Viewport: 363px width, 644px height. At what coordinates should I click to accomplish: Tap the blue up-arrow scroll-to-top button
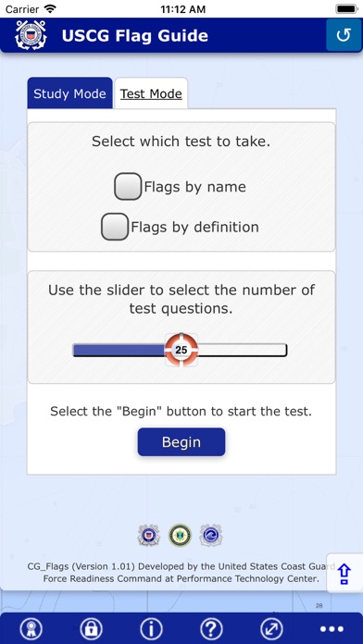pos(344,574)
